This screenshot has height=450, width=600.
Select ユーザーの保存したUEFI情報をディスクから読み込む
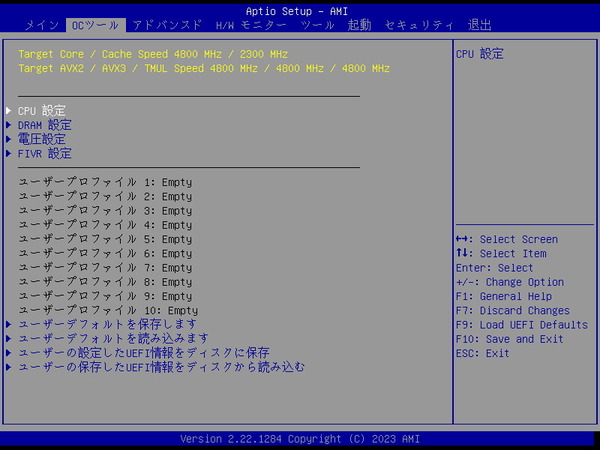coord(161,367)
